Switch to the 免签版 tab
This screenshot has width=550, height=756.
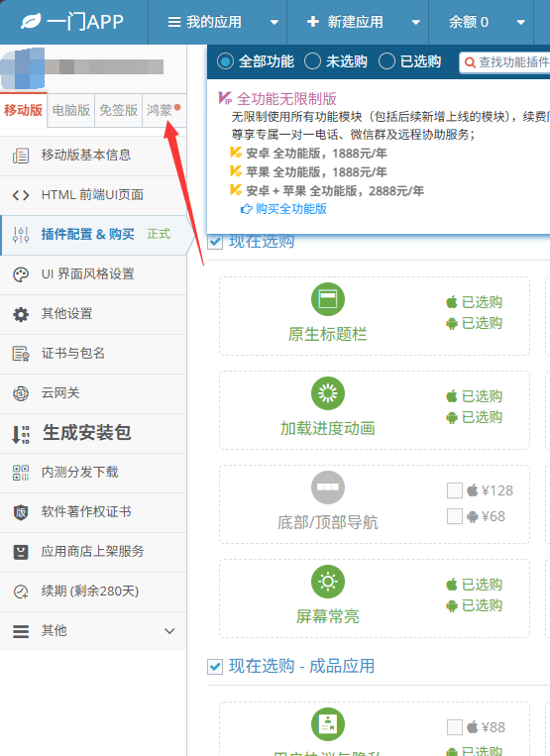click(119, 110)
